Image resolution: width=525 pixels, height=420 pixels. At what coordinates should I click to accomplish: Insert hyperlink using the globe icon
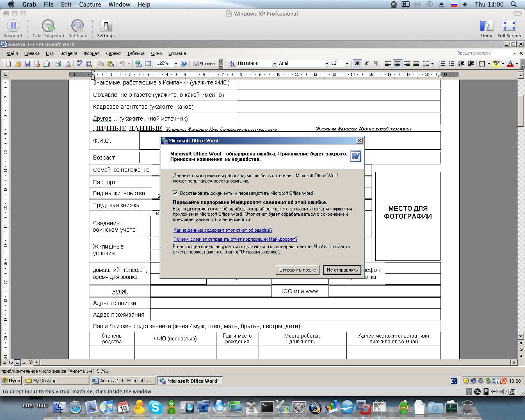139,64
